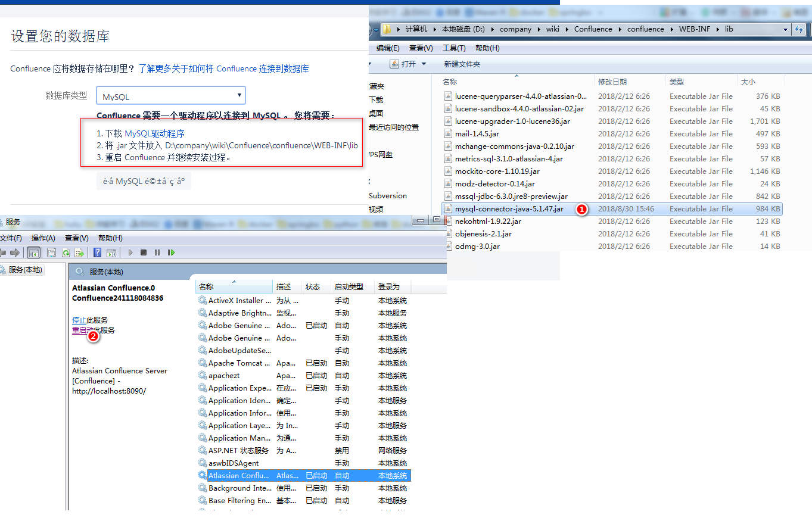Open the 数据库类型 MySQL dropdown
Screen dimensions: 812x524
tap(171, 96)
